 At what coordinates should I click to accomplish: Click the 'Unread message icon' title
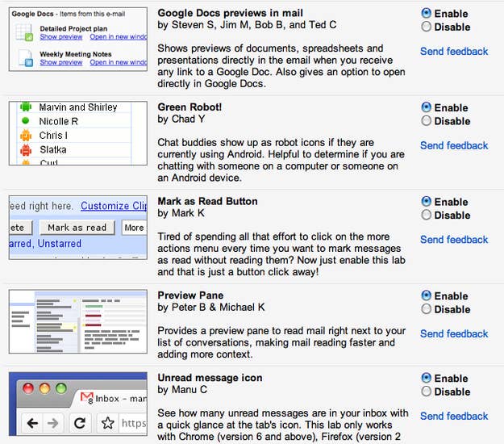pos(210,378)
